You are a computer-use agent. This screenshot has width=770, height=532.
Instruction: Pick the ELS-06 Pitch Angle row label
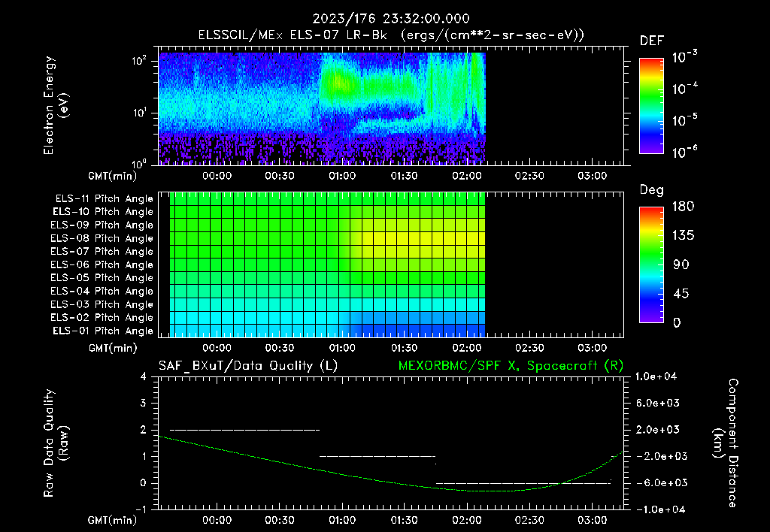(x=102, y=265)
